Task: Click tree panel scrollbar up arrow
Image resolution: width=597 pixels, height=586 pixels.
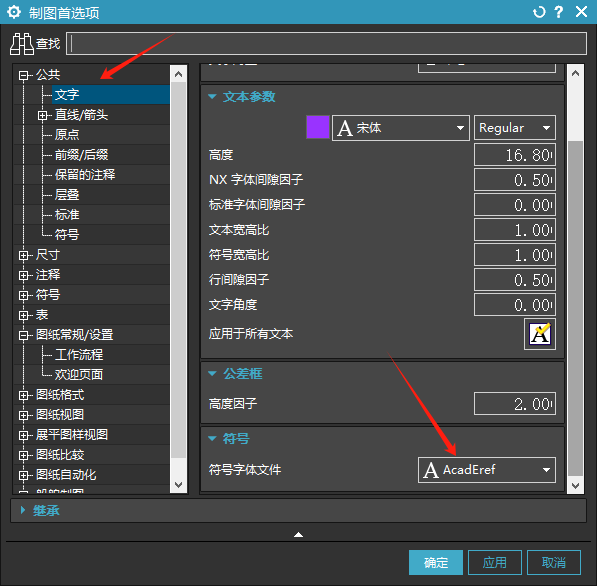Action: [179, 74]
